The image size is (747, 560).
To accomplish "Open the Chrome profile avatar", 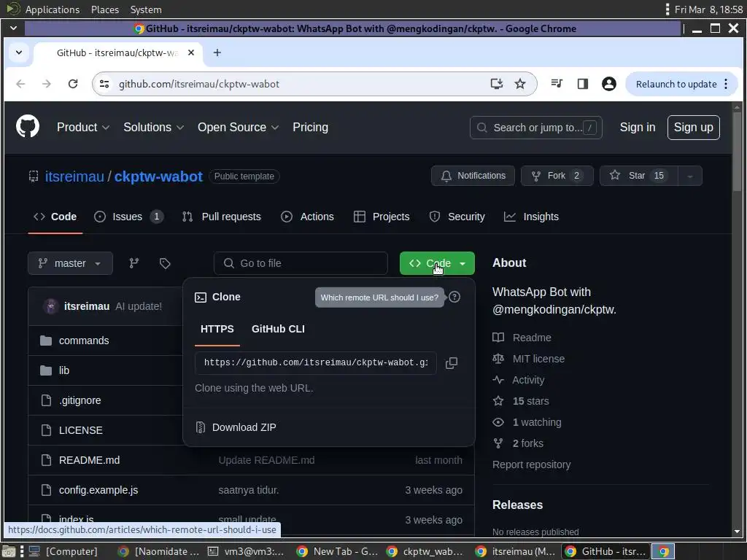I will point(609,84).
